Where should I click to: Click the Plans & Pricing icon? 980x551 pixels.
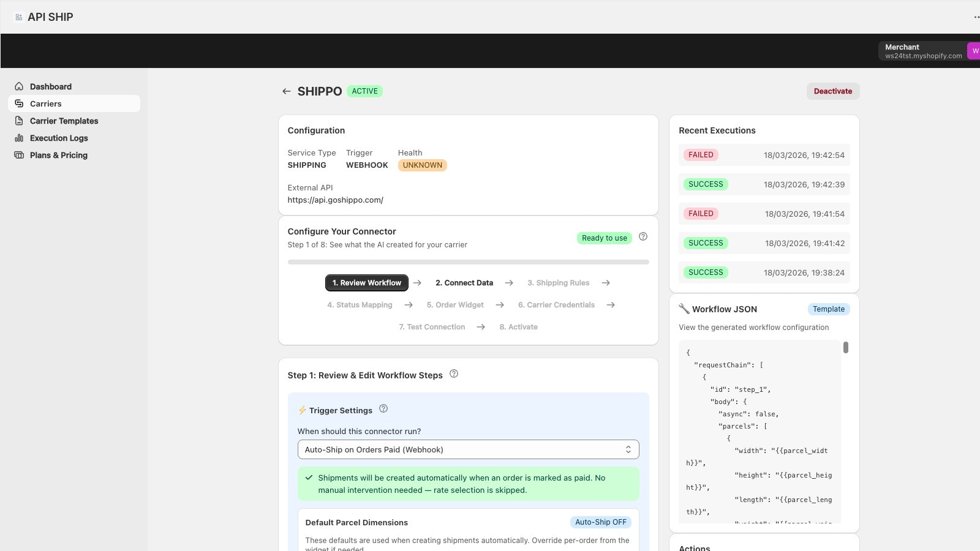tap(19, 155)
